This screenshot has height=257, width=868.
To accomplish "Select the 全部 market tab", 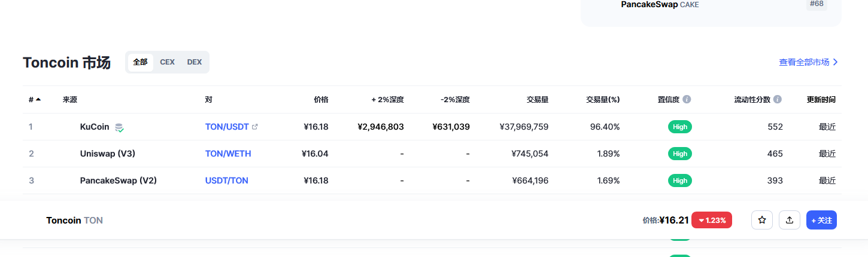I will 140,62.
